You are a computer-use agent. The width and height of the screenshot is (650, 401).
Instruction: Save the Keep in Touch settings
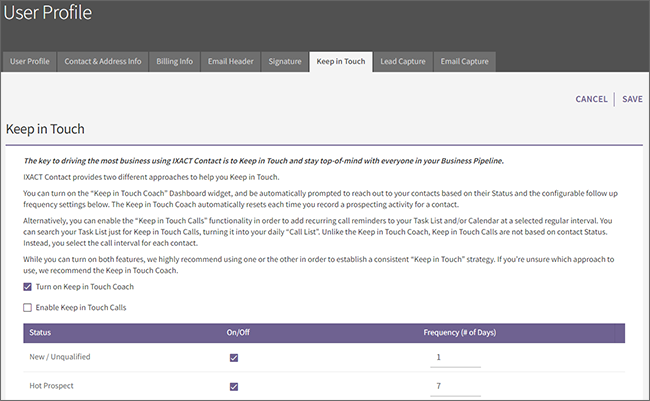(x=632, y=99)
